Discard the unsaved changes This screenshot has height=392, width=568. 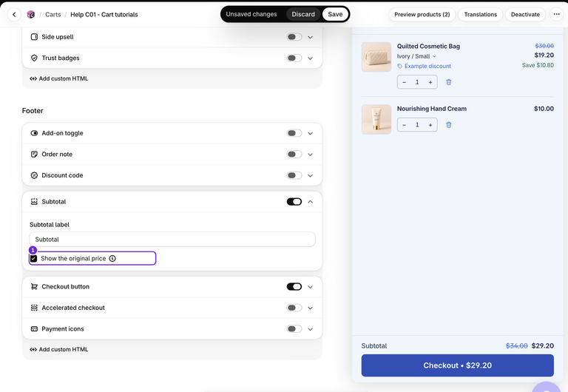[x=303, y=14]
